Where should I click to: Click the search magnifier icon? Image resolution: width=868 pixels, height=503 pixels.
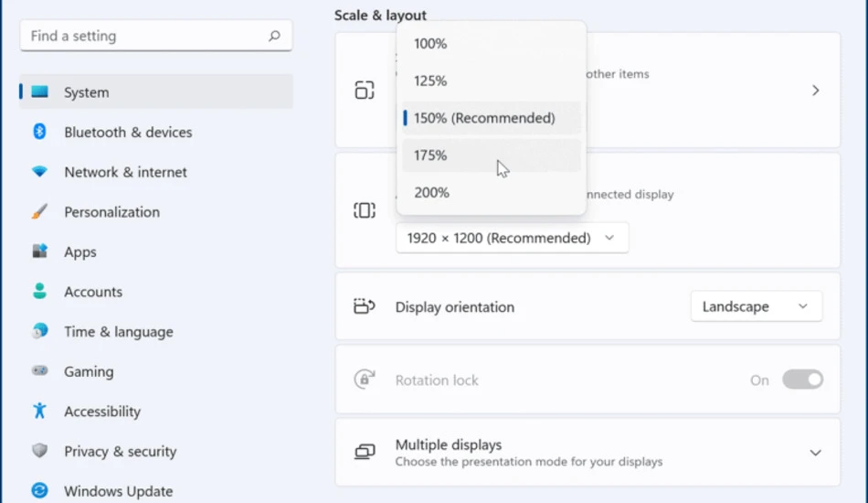coord(275,36)
